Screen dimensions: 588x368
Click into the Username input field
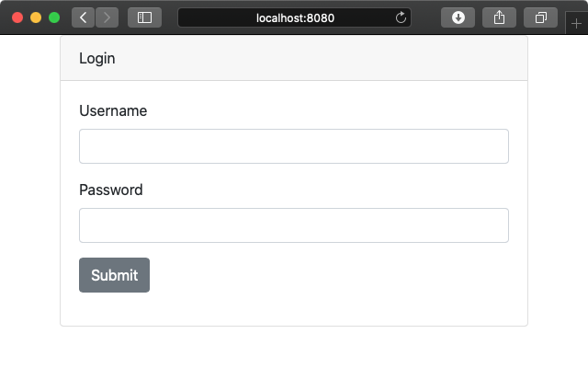tap(294, 146)
